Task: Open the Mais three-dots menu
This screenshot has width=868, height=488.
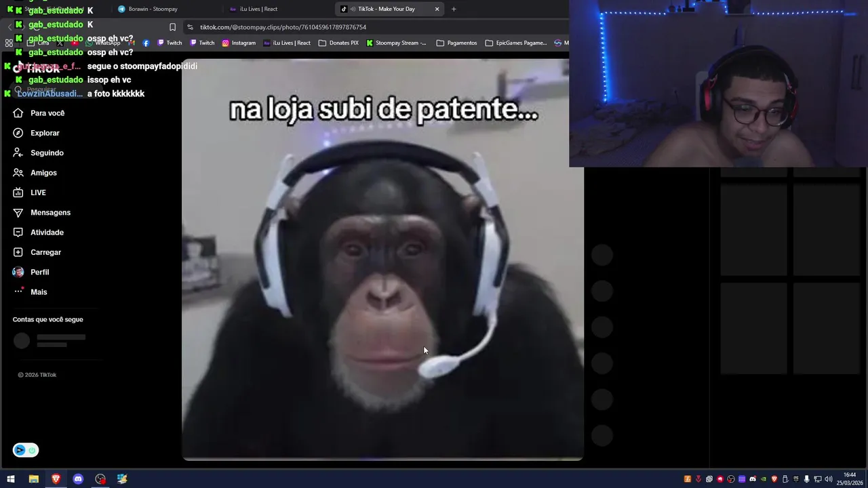Action: point(18,291)
